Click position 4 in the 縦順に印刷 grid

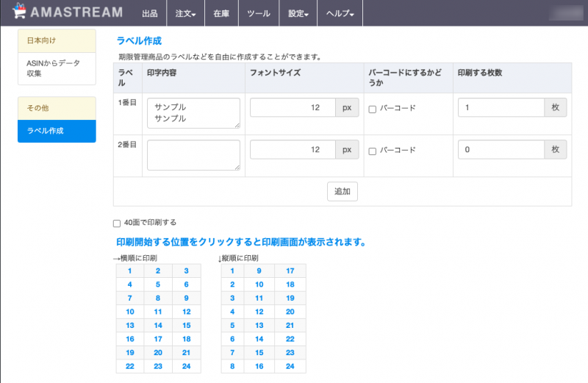point(232,312)
